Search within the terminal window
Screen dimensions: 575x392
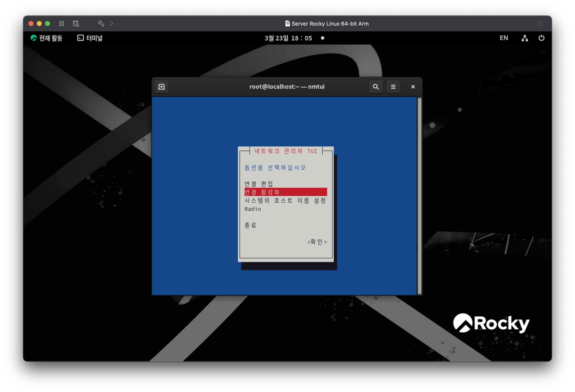pos(375,87)
